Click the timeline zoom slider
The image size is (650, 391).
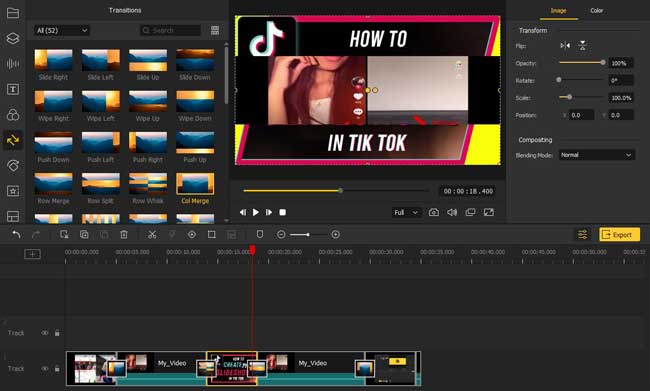tap(308, 235)
